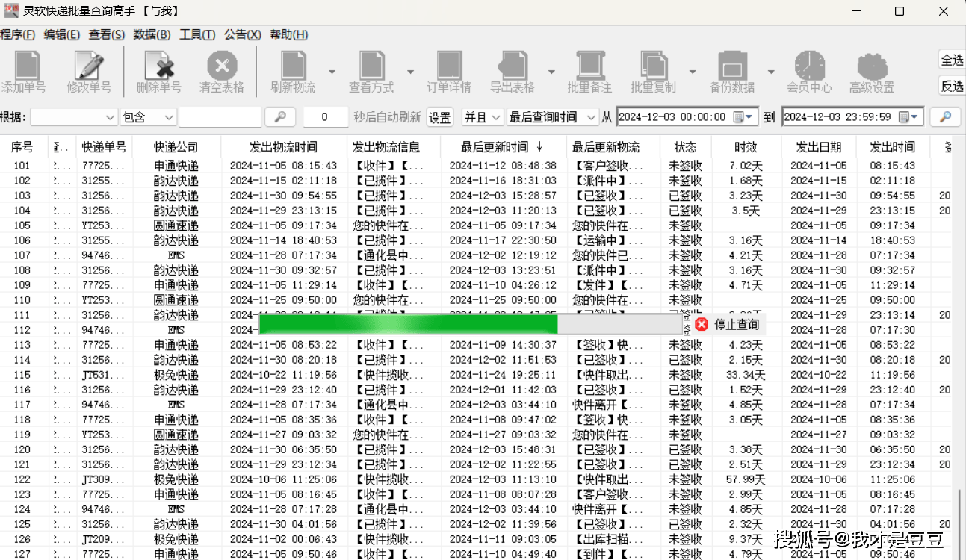Open the 根据 field combo box
Screen dimensions: 966x560
[74, 117]
